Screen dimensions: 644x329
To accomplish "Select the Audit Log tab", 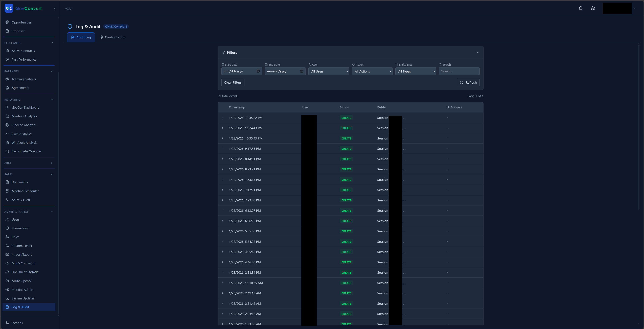I will (x=81, y=37).
